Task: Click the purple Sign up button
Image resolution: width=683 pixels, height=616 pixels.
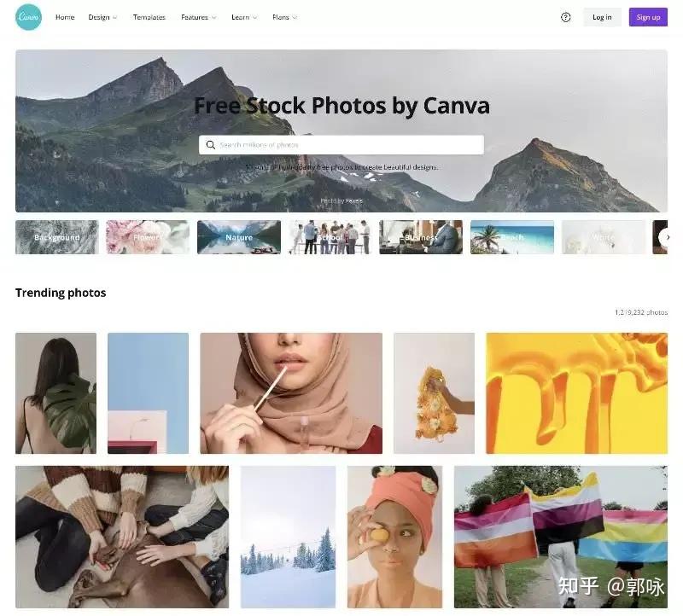Action: pyautogui.click(x=648, y=17)
